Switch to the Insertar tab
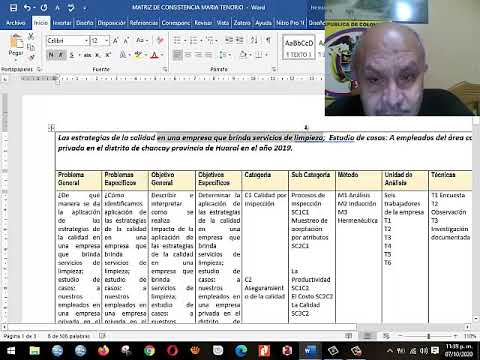 click(62, 23)
